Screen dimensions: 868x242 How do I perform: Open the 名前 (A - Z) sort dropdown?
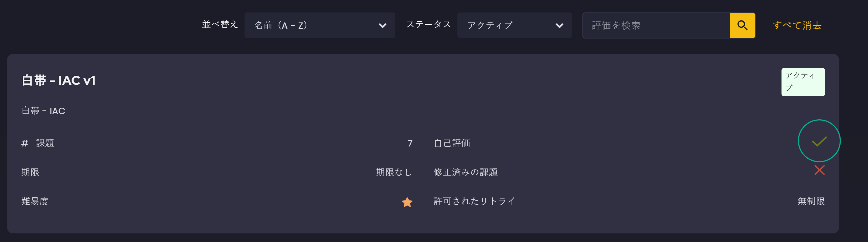[x=320, y=25]
